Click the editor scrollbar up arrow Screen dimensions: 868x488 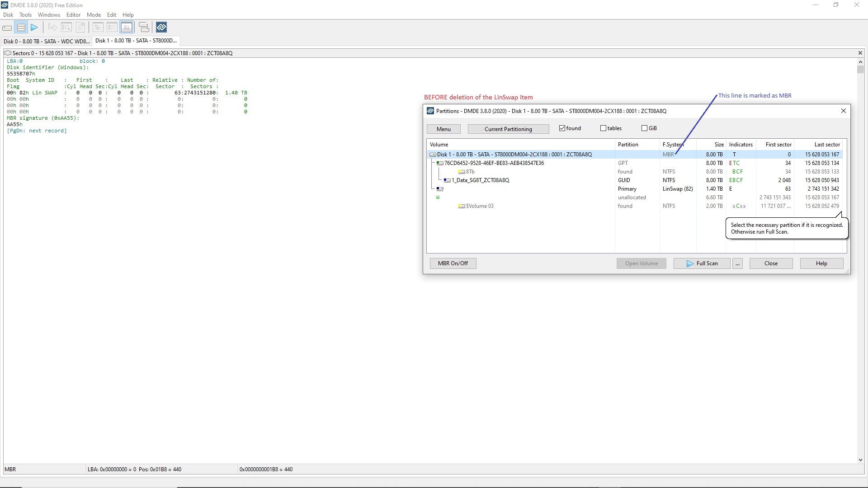click(860, 62)
